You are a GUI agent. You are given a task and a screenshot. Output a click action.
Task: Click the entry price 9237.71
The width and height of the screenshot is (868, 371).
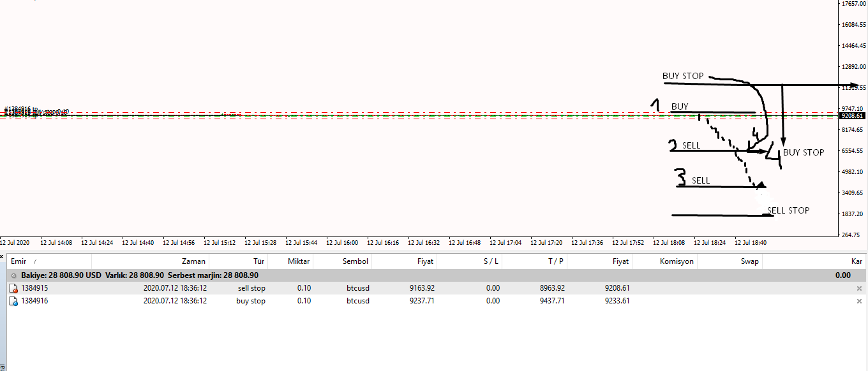coord(422,301)
